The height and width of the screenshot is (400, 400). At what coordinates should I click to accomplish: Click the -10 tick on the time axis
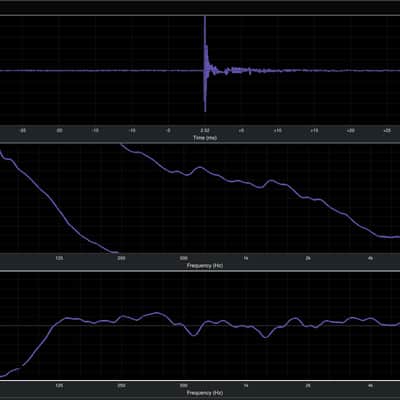(x=132, y=131)
